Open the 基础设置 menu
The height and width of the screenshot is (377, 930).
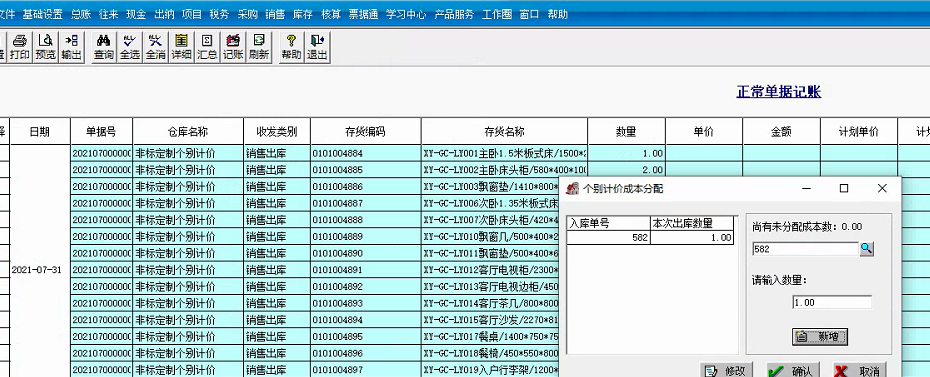coord(43,15)
